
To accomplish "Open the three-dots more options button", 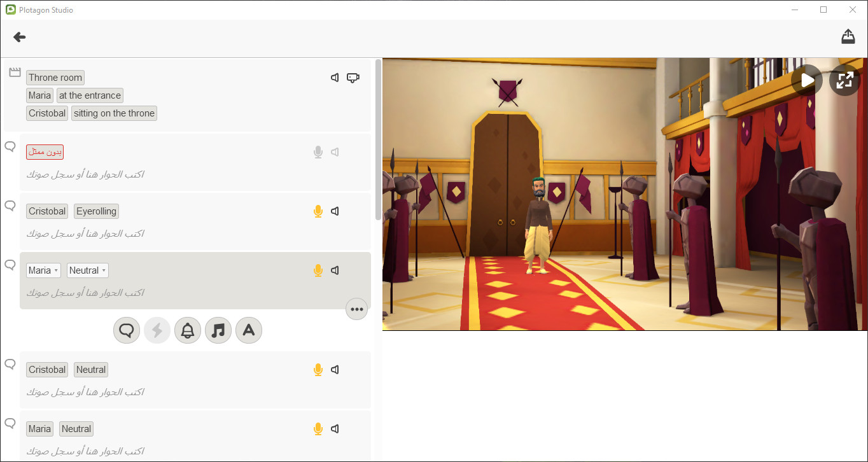I will click(x=357, y=309).
